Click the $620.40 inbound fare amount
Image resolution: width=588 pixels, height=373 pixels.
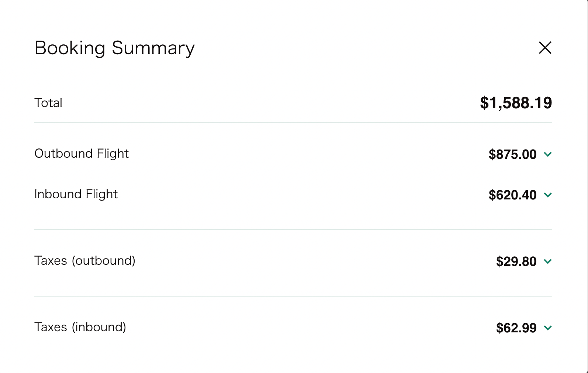pyautogui.click(x=512, y=195)
